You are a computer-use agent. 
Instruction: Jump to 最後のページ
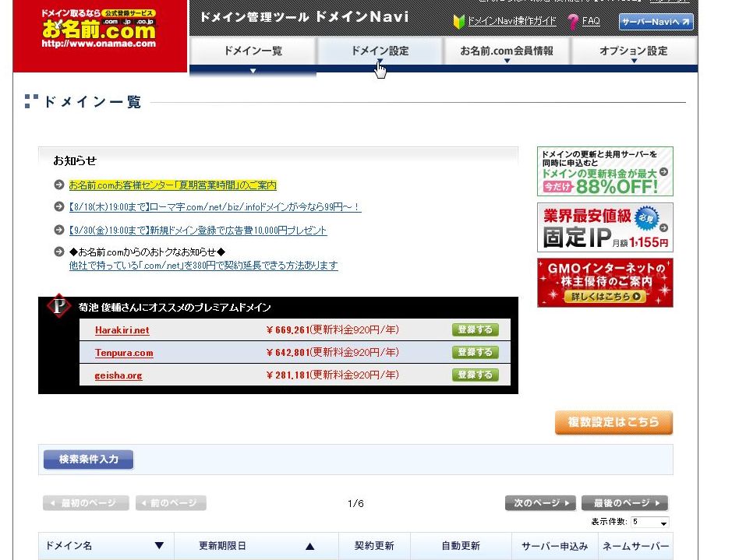click(x=624, y=503)
